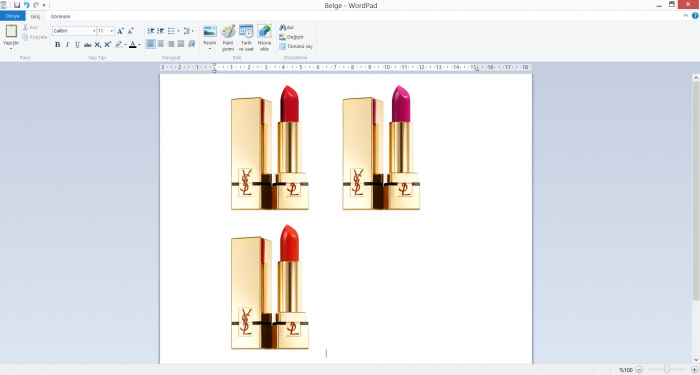Paste with the Yapıştır clipboard icon
Screen dimensions: 700x375
click(x=11, y=31)
